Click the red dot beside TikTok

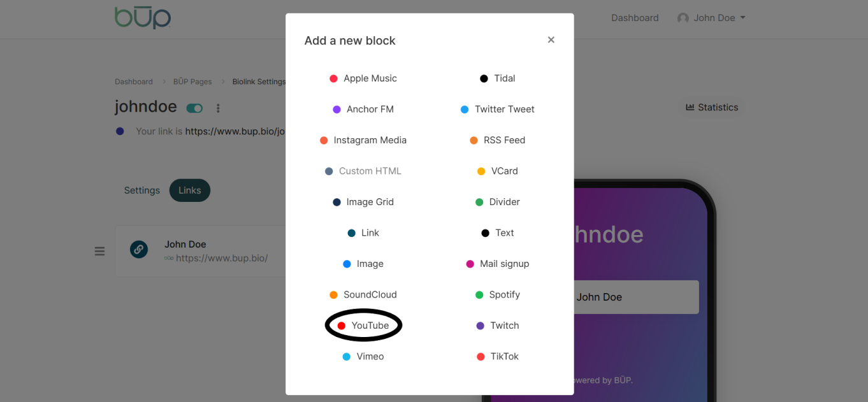coord(481,356)
